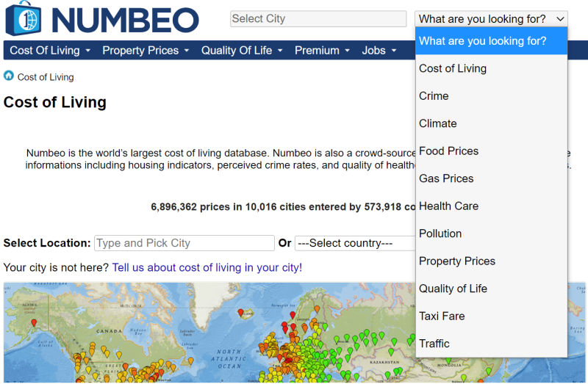
Task: Open 'Tell us about cost of living' link
Action: pyautogui.click(x=207, y=267)
